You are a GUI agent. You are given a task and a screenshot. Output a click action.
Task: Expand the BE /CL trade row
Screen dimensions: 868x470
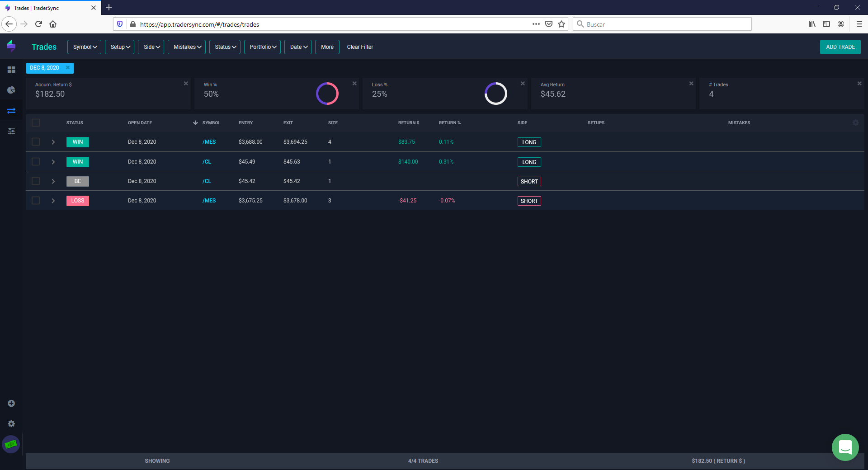tap(53, 181)
